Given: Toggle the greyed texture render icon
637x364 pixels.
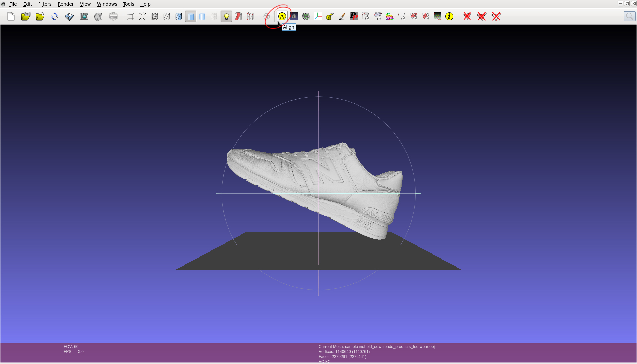Looking at the screenshot, I should coord(214,16).
